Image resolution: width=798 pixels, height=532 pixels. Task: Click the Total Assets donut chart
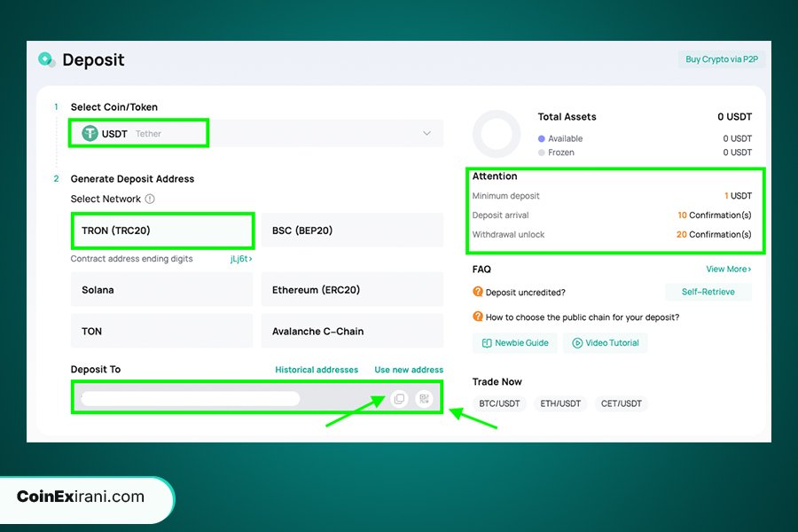[x=497, y=134]
